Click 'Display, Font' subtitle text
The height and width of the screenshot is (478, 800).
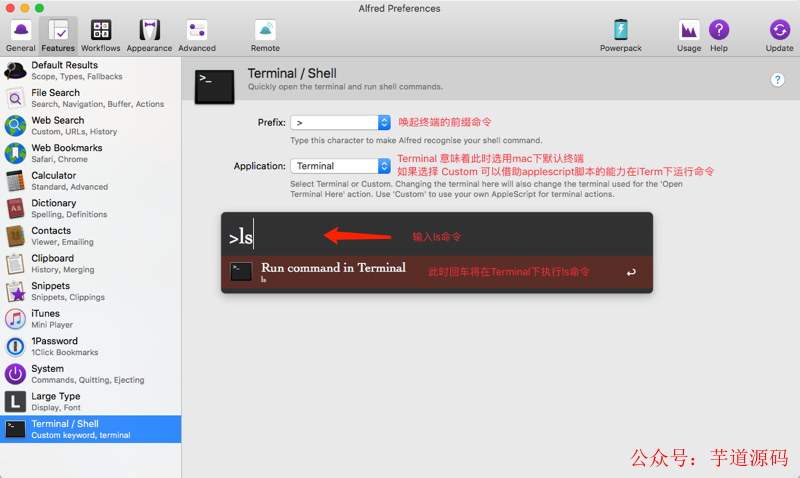click(56, 408)
